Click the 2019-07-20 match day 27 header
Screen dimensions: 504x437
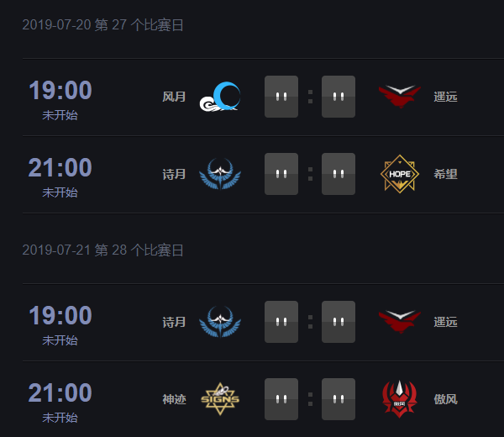click(x=103, y=25)
